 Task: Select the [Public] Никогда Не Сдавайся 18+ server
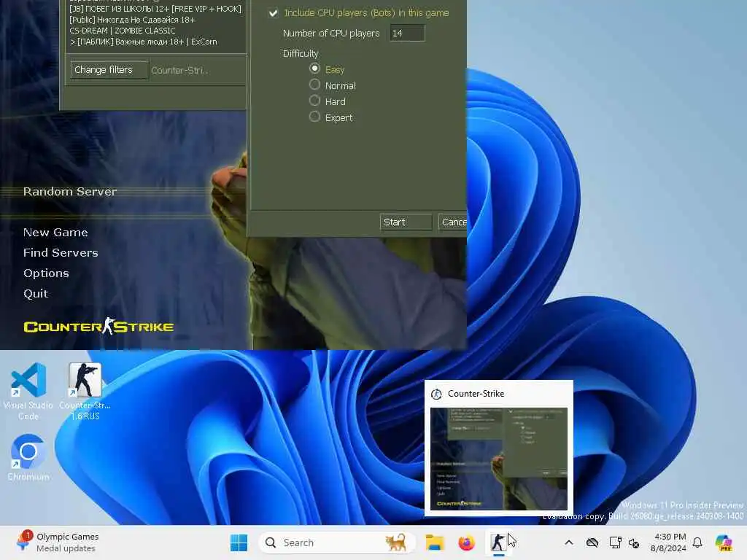pos(132,20)
